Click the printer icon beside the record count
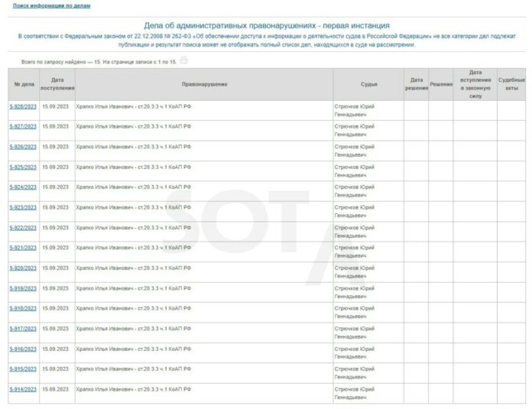This screenshot has height=409, width=532. pyautogui.click(x=183, y=60)
